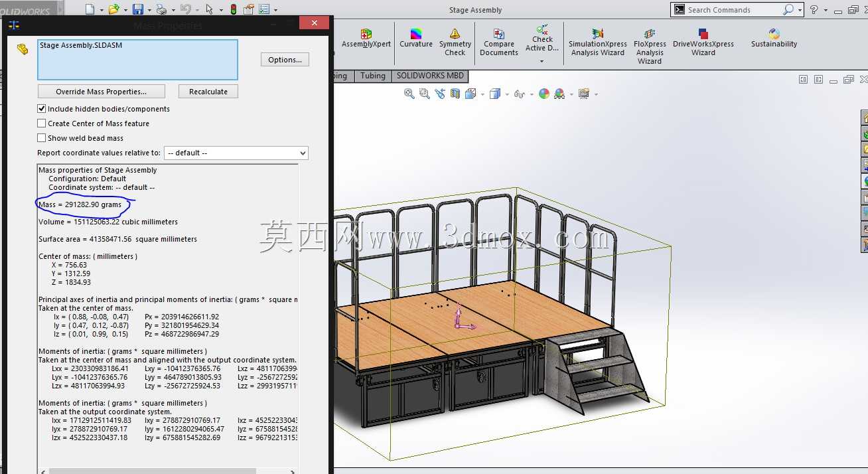Click the Recalculate button
This screenshot has width=868, height=474.
pos(208,92)
